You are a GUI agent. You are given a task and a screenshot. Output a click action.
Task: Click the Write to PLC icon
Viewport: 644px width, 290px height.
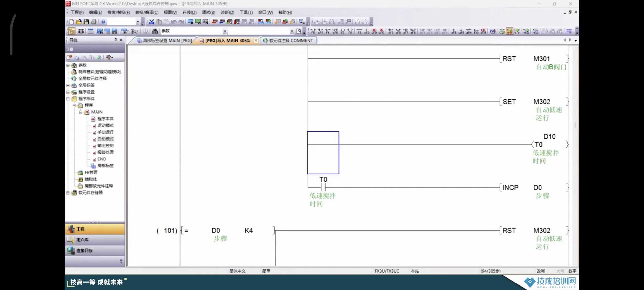tap(215, 22)
